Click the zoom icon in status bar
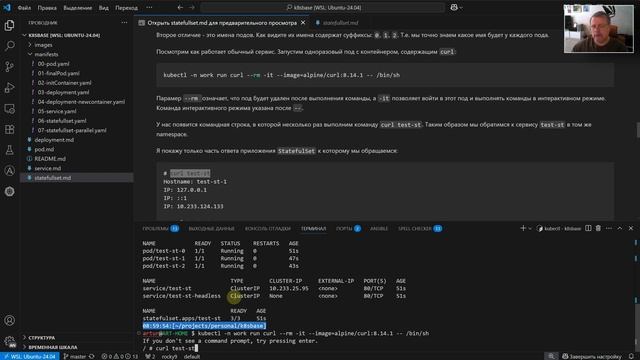The image size is (640, 360). 551,356
